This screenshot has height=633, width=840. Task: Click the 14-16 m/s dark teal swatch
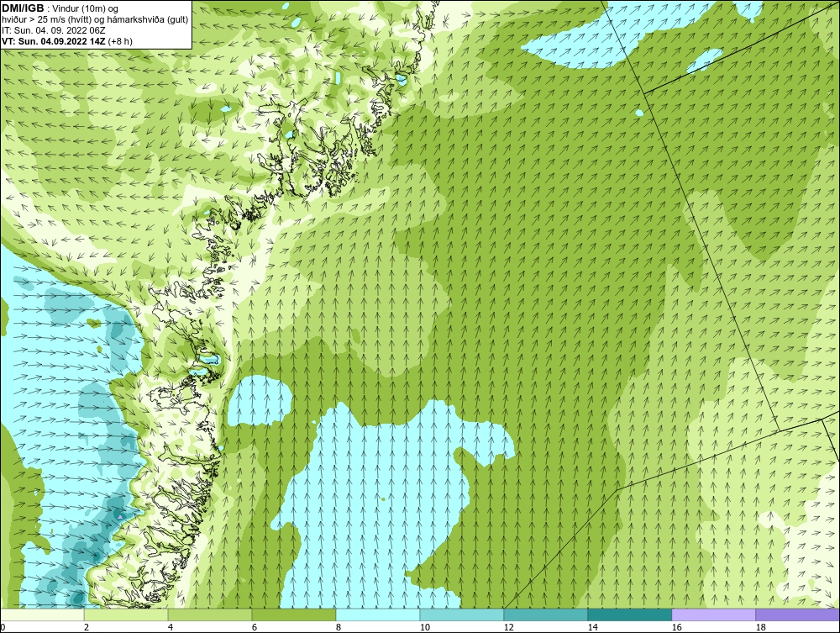pos(629,615)
